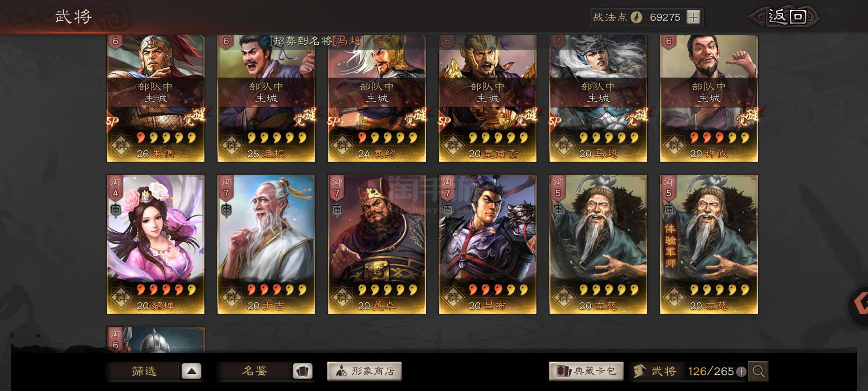Click the 群 faction badge on 貂蝉 card
This screenshot has width=868, height=391.
tap(121, 298)
